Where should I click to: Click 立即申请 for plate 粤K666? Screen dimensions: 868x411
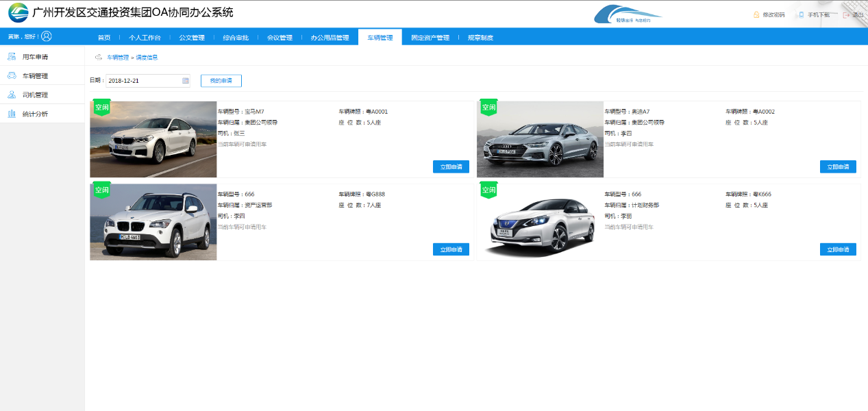tap(838, 249)
